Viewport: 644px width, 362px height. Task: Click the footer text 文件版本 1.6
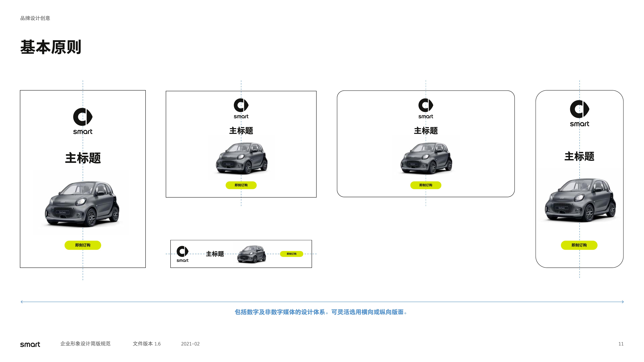tap(147, 344)
